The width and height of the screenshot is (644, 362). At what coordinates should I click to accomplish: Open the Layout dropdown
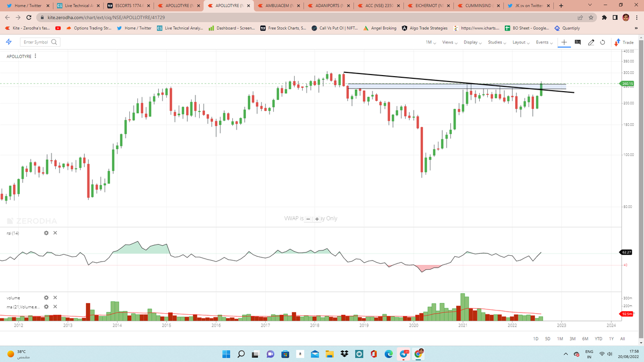tap(520, 42)
